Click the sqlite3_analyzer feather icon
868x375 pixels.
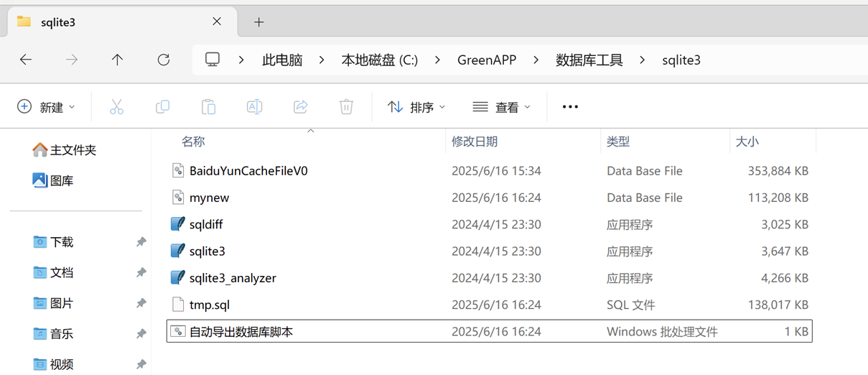[177, 277]
